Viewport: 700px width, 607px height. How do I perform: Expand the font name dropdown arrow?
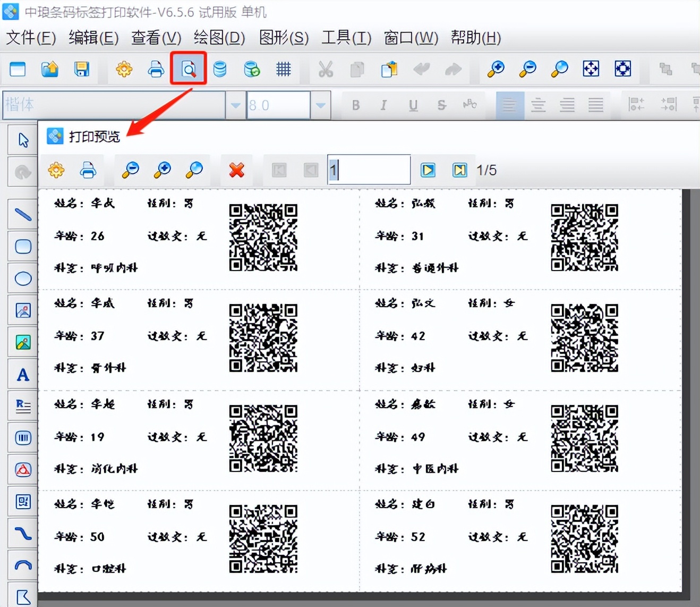point(235,105)
